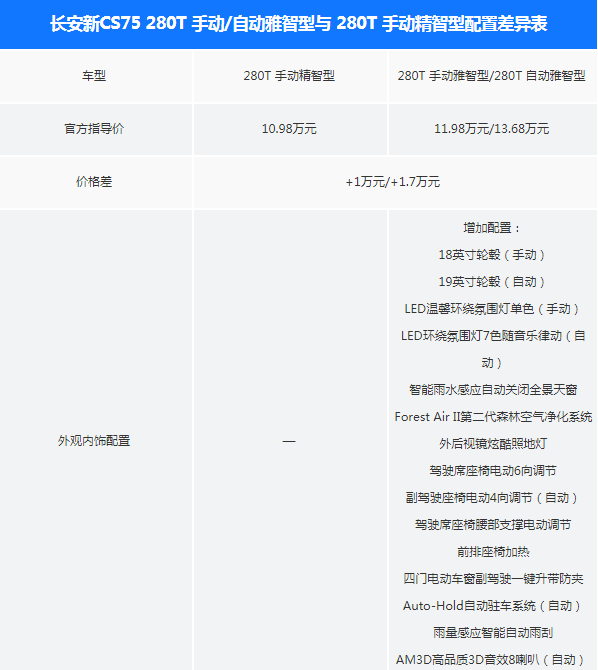Click the 11.98万元/13.68万元 price cell
Screen dimensions: 598x670
tap(492, 129)
